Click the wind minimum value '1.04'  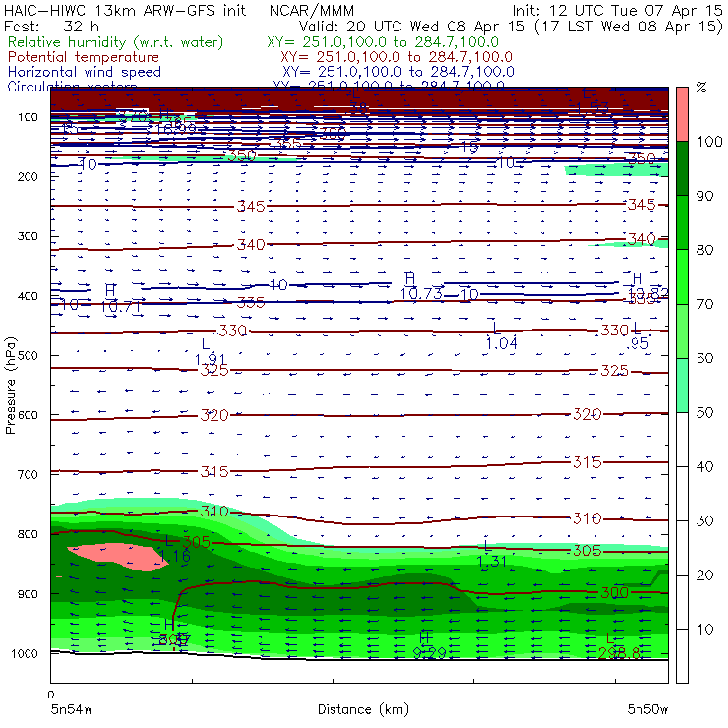tap(502, 343)
